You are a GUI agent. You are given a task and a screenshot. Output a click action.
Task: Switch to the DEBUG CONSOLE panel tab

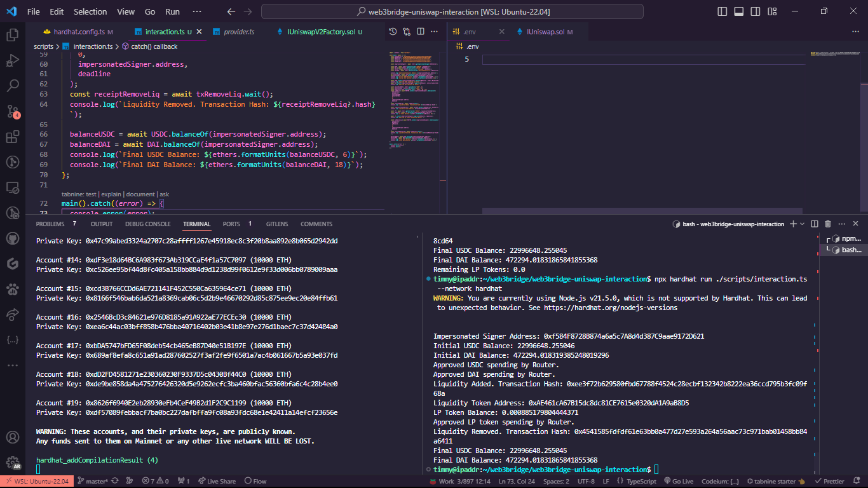pos(147,224)
